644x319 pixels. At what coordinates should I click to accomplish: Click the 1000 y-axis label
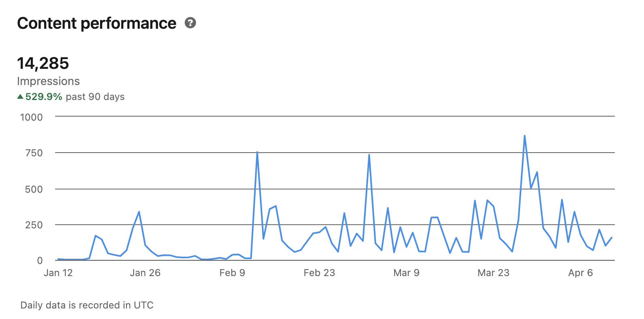click(x=32, y=117)
